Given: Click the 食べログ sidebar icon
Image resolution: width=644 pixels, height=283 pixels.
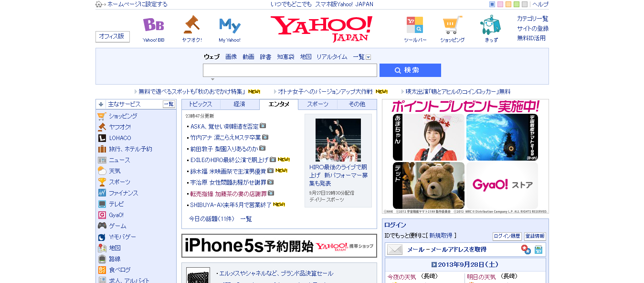Looking at the screenshot, I should (x=102, y=270).
